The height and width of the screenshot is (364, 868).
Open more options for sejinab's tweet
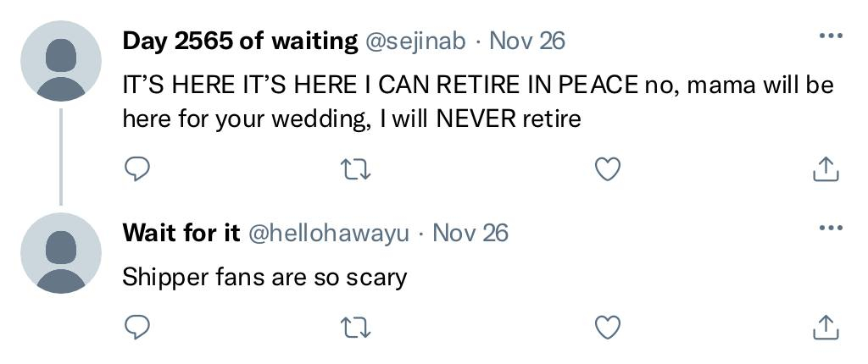[831, 36]
